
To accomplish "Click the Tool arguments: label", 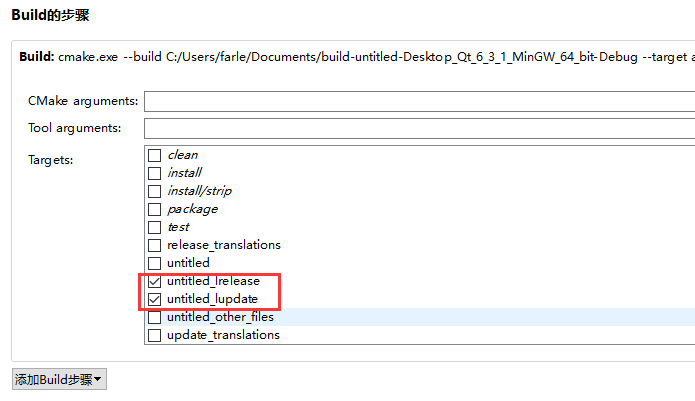I will 74,128.
